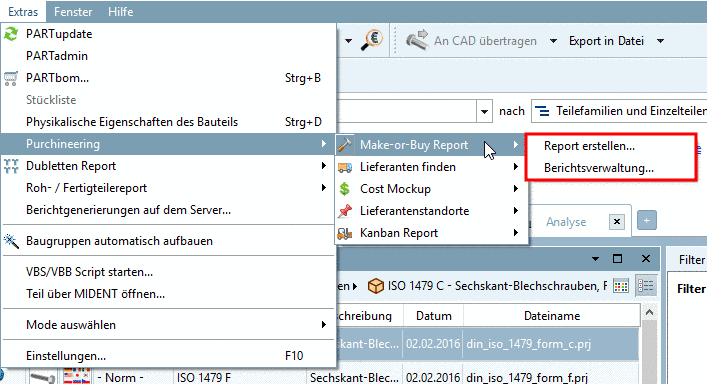The image size is (707, 384).
Task: Select Berichtsverwaltung...
Action: pos(611,168)
